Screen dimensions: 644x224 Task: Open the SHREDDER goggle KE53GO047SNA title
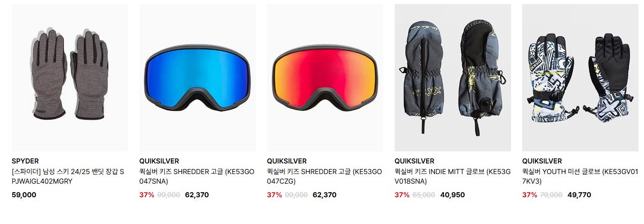[197, 176]
